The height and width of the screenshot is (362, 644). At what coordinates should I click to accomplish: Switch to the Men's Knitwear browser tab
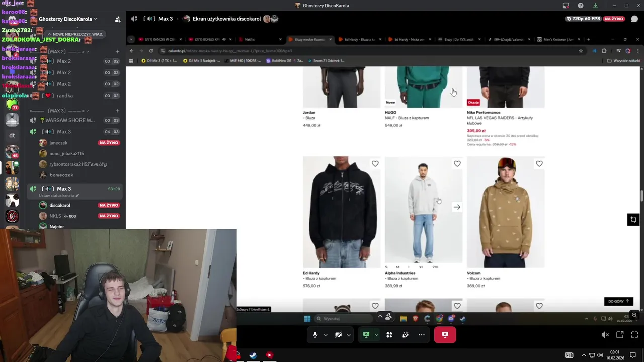(557, 39)
